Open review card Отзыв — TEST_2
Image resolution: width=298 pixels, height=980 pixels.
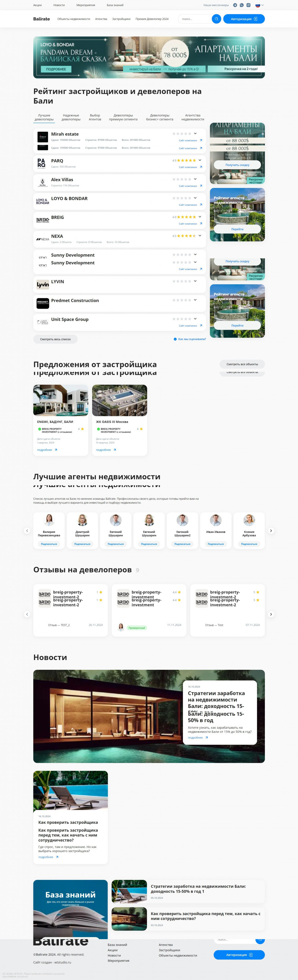point(70,610)
